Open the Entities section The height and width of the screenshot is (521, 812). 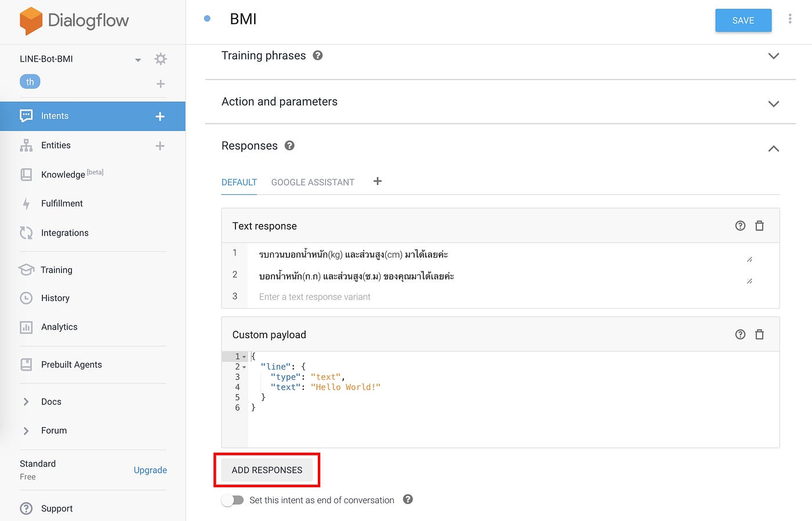56,145
